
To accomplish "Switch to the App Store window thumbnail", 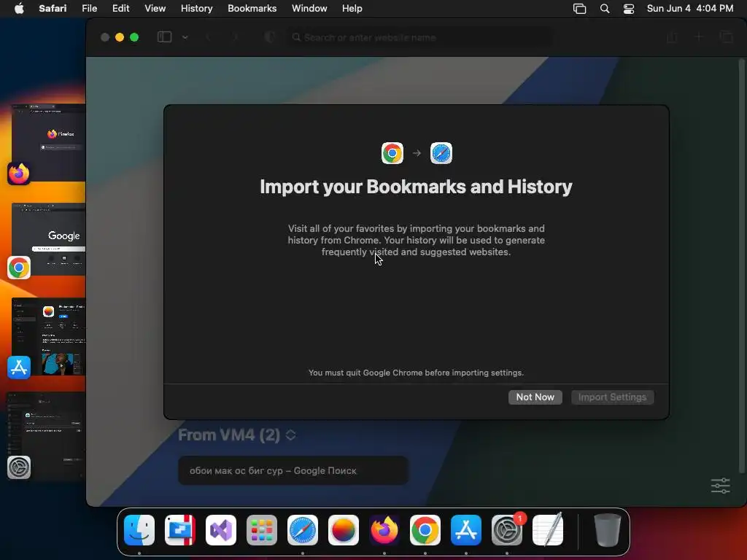I will click(48, 336).
